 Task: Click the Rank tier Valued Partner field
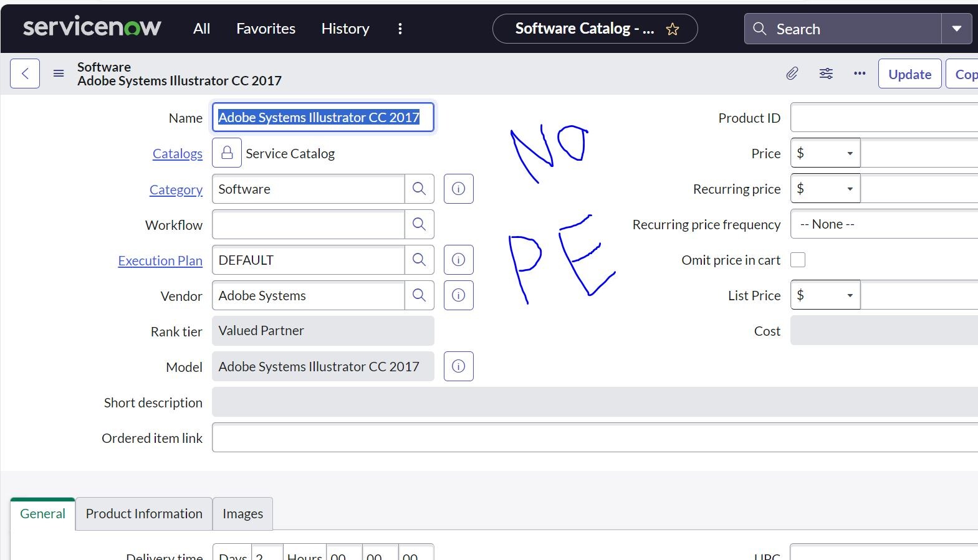tap(323, 331)
